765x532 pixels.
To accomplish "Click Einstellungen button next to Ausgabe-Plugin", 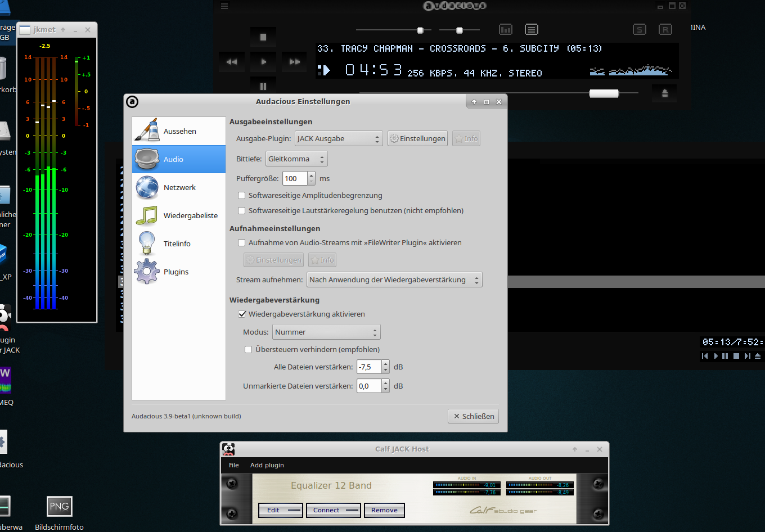I will 417,139.
